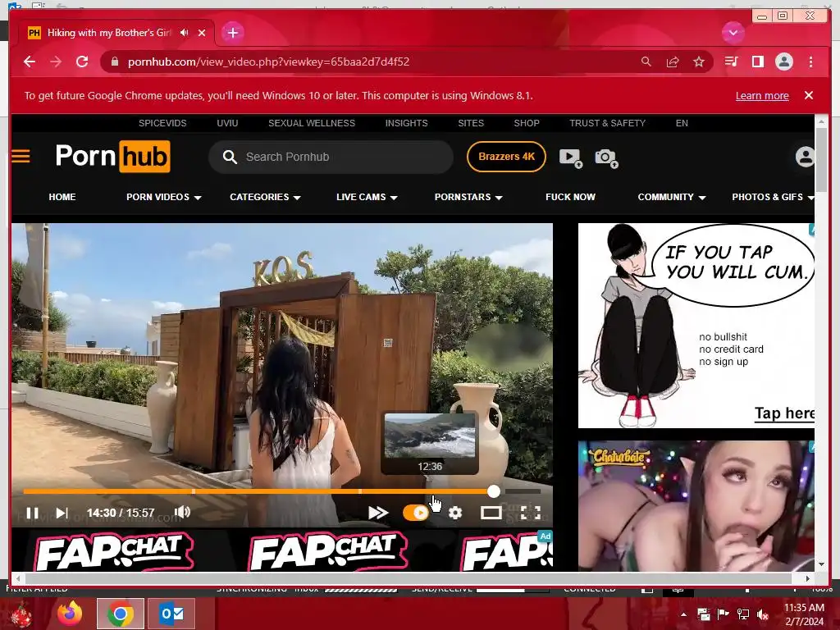Click the Pornhub logo
The width and height of the screenshot is (840, 630).
click(113, 157)
